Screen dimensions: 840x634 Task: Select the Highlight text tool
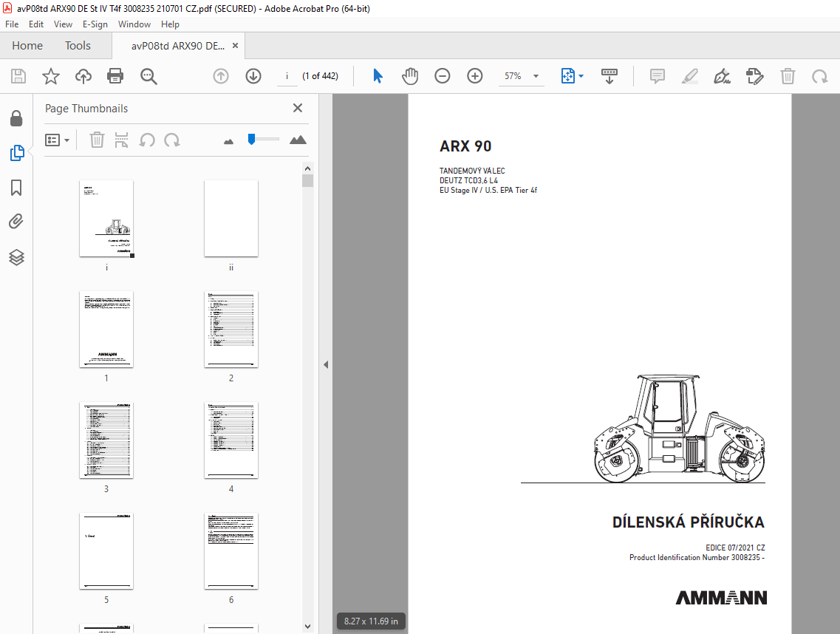pyautogui.click(x=690, y=76)
